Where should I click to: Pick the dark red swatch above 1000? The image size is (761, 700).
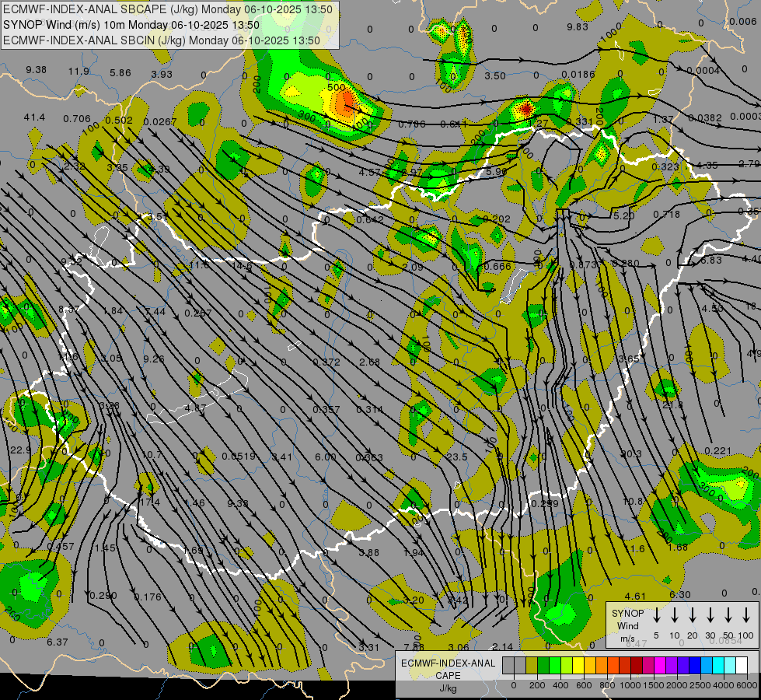pyautogui.click(x=637, y=666)
